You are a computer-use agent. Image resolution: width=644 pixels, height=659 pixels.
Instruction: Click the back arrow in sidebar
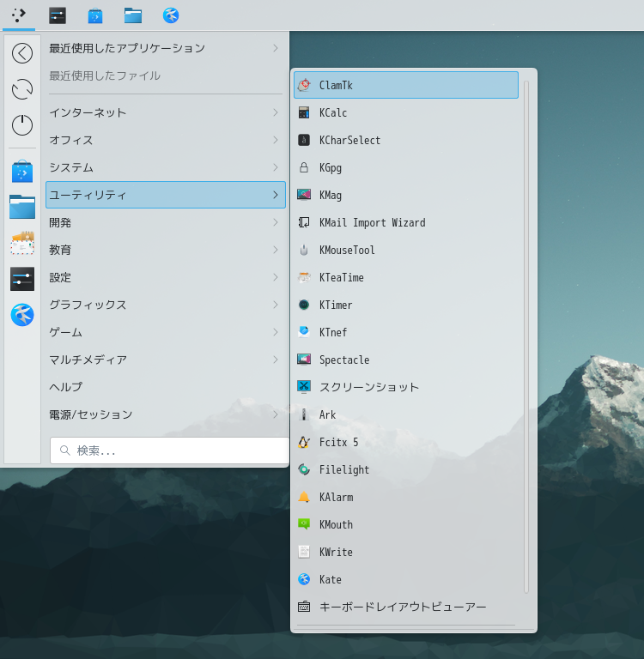click(22, 53)
